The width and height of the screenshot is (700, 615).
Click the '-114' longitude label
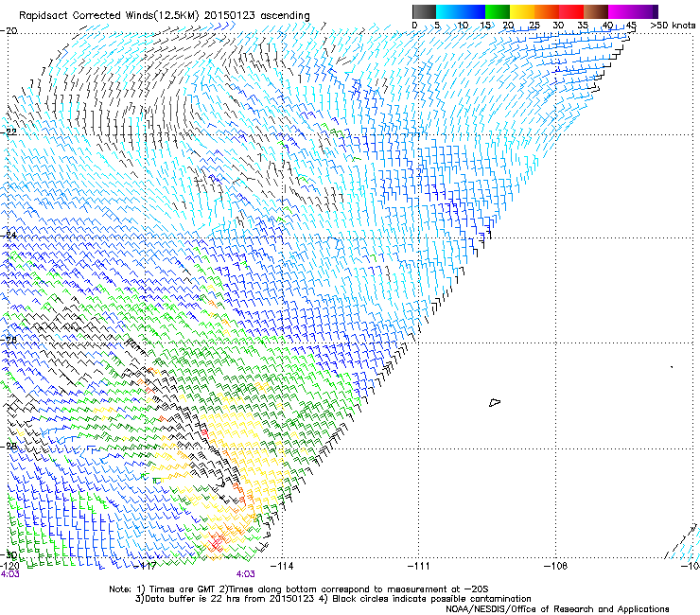pos(283,567)
